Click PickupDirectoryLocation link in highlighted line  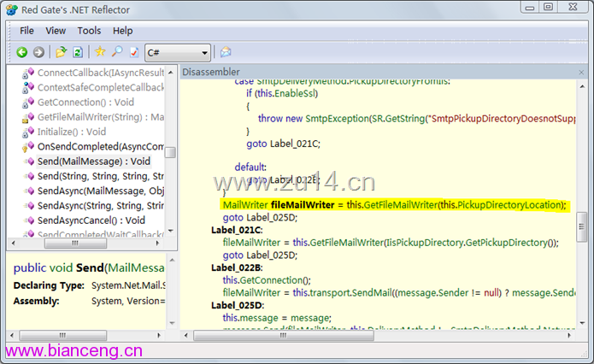[x=509, y=205]
